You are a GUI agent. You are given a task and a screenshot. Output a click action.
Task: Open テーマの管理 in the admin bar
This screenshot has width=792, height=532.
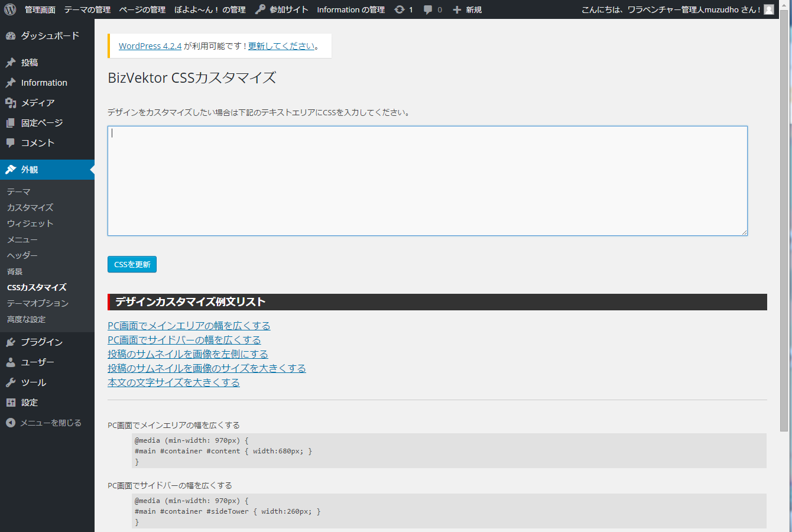click(87, 9)
